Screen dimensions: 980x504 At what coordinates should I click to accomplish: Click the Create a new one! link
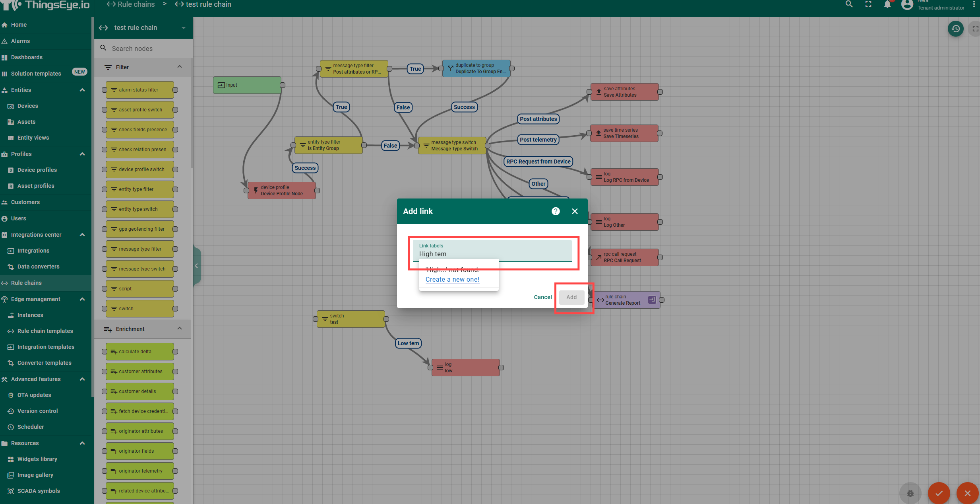pos(452,279)
